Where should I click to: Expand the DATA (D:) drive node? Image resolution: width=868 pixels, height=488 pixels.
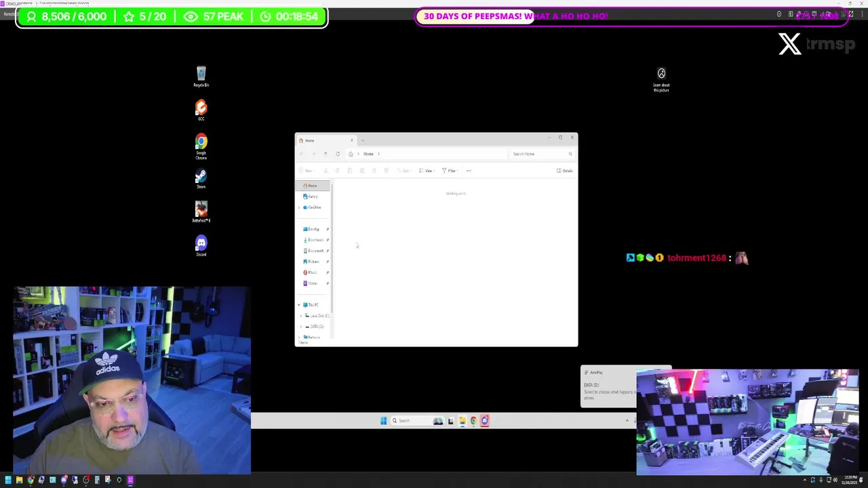[301, 327]
